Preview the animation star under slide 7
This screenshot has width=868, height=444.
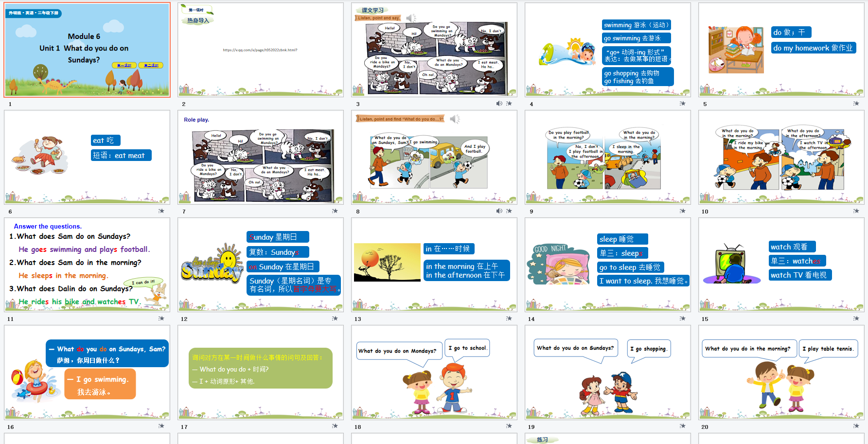click(335, 211)
